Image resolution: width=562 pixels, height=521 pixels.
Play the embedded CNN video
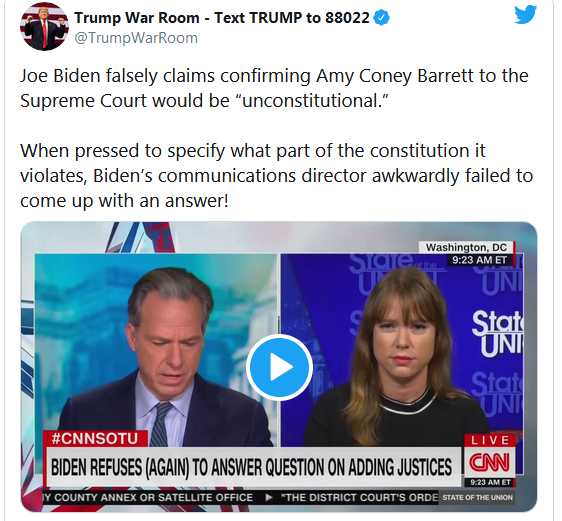[279, 367]
